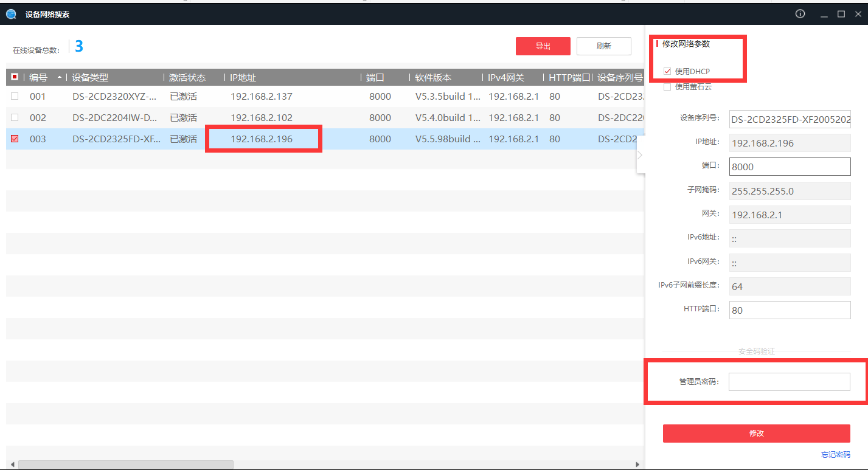
Task: Click device type DS-2DC2204IW-D row cell
Action: coord(114,117)
